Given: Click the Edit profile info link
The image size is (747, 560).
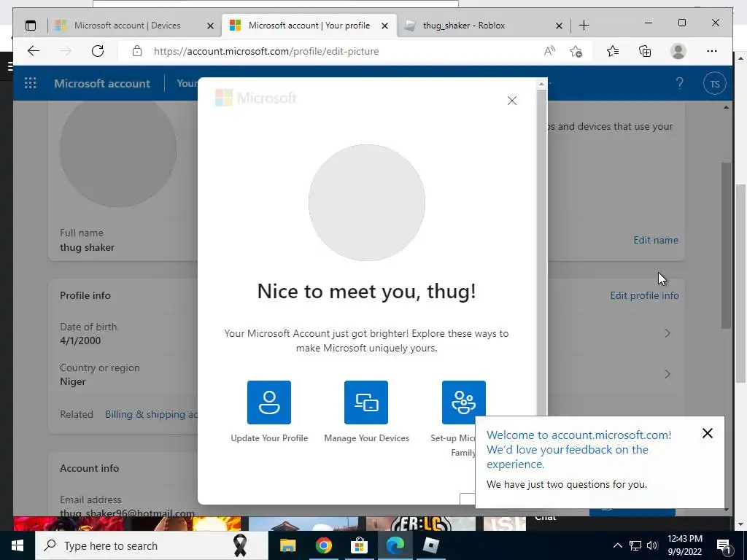Looking at the screenshot, I should tap(644, 295).
